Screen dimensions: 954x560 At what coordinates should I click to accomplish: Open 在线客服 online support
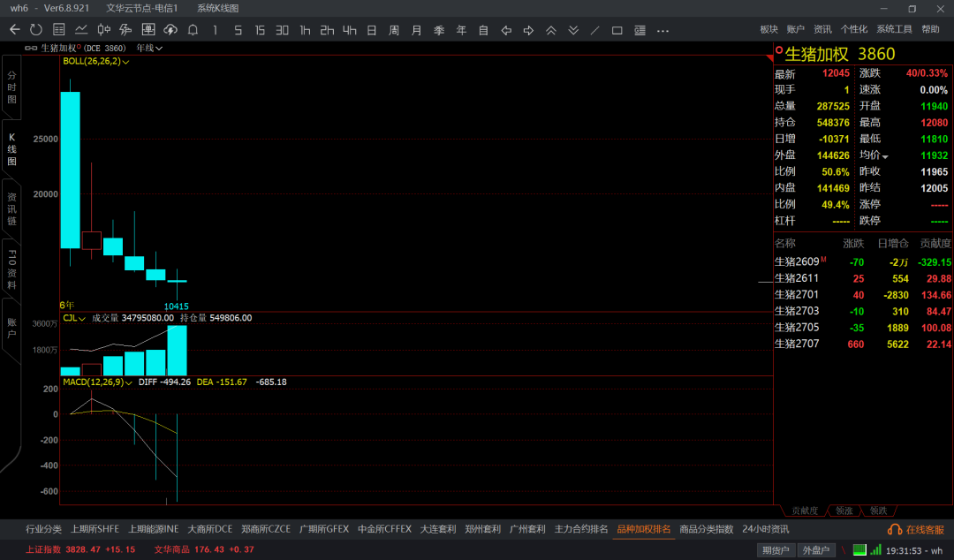[916, 530]
